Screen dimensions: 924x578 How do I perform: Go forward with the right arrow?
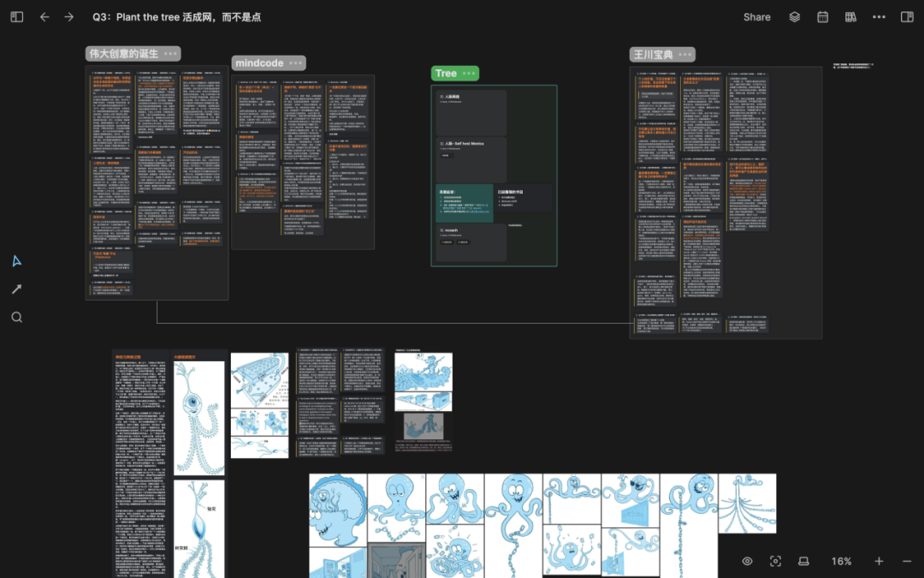(69, 17)
